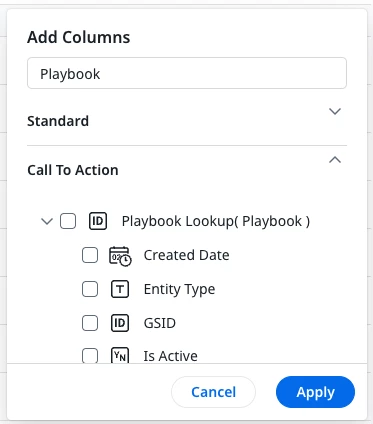Check the Playbook Lookup checkbox
This screenshot has width=373, height=424.
pos(68,221)
